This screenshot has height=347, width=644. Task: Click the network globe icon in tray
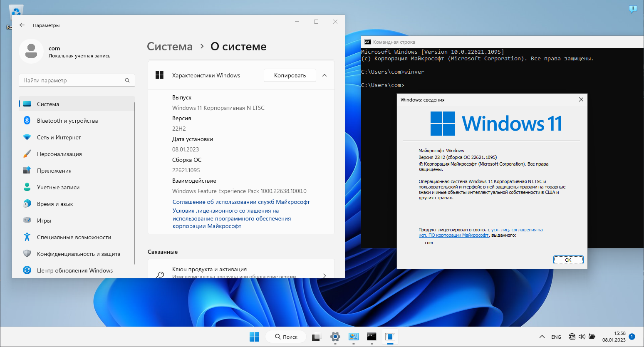(572, 337)
